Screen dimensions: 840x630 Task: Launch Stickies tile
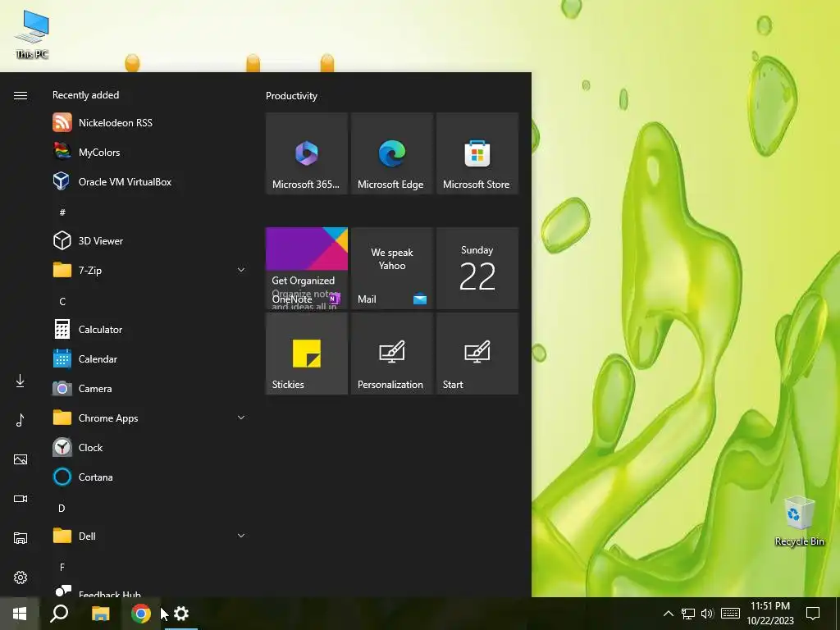point(307,354)
